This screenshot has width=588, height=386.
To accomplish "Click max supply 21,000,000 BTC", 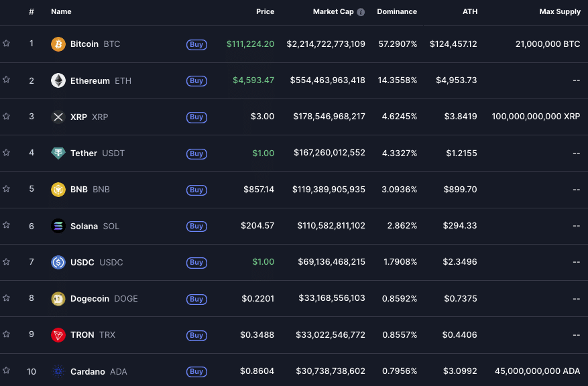I will (548, 44).
